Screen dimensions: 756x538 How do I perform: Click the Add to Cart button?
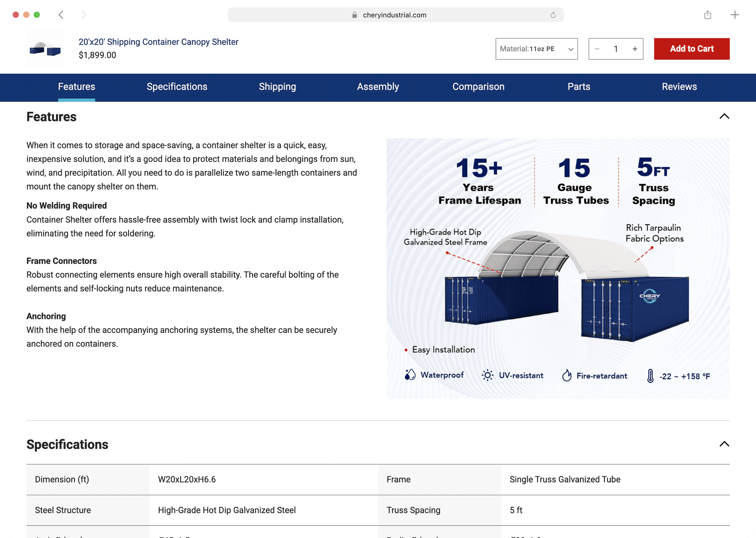point(691,49)
